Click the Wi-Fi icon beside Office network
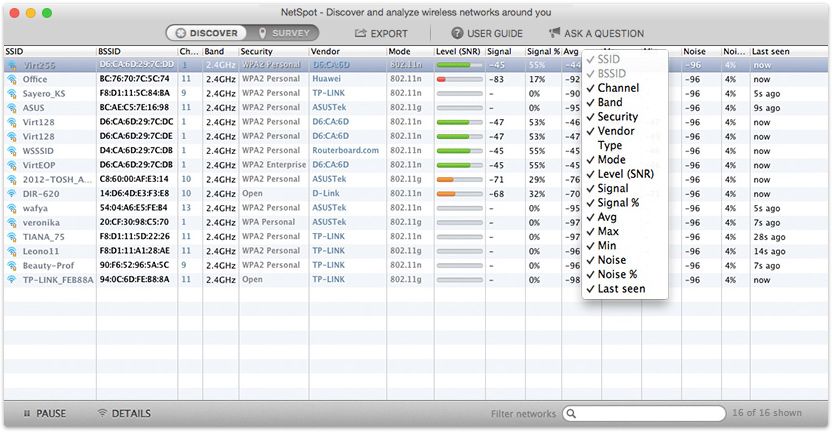Viewport: 832px width, 432px height. (x=12, y=79)
